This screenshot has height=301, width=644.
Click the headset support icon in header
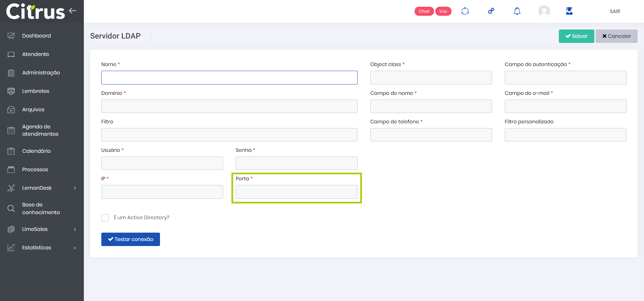465,11
